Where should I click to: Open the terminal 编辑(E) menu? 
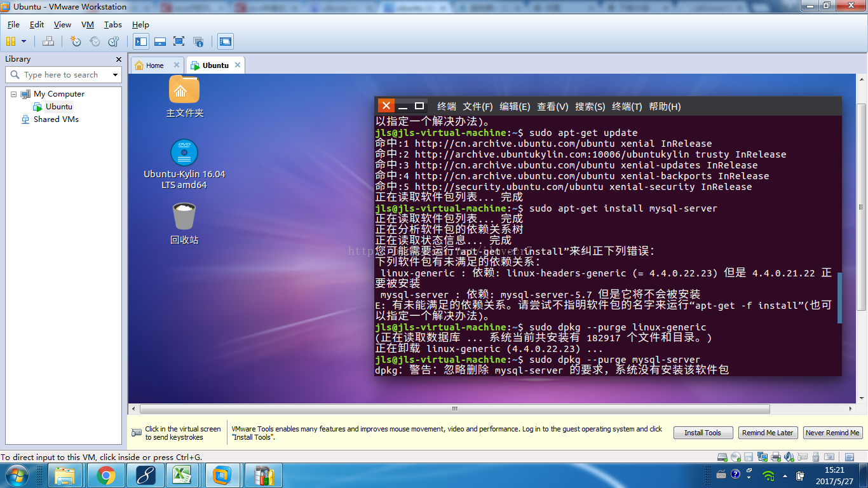[x=515, y=107]
